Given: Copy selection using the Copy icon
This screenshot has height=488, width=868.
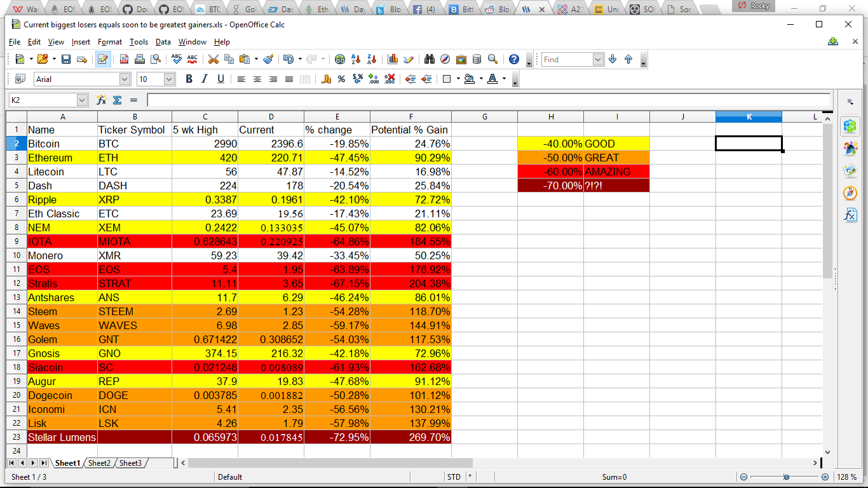Looking at the screenshot, I should pyautogui.click(x=229, y=59).
